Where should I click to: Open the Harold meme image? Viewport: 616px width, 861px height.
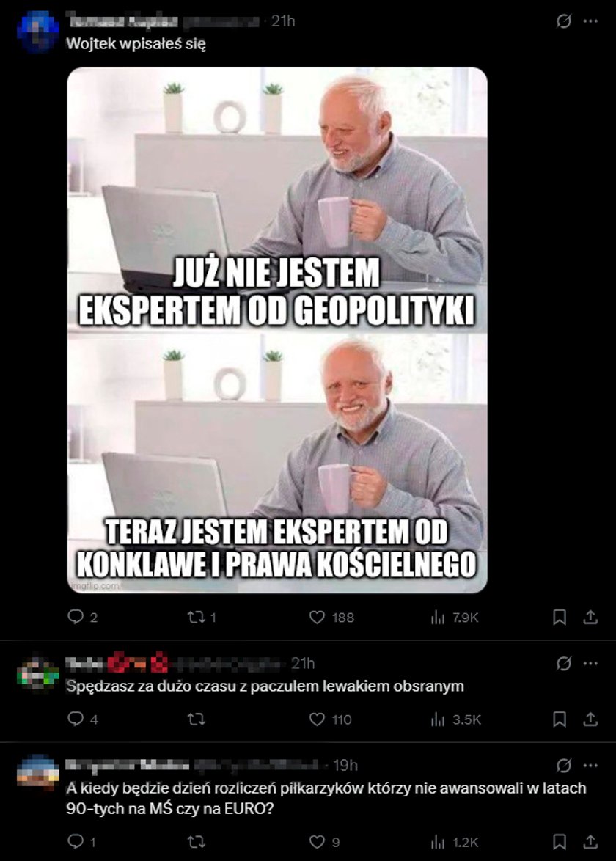click(277, 330)
